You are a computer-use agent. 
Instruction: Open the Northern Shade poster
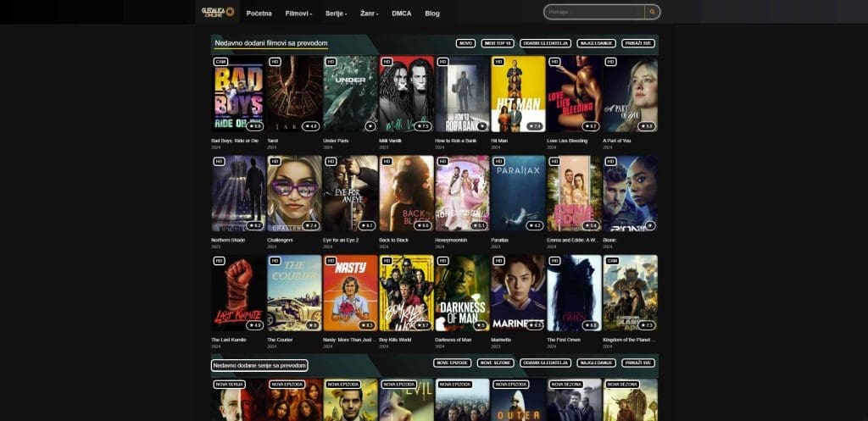pos(238,193)
